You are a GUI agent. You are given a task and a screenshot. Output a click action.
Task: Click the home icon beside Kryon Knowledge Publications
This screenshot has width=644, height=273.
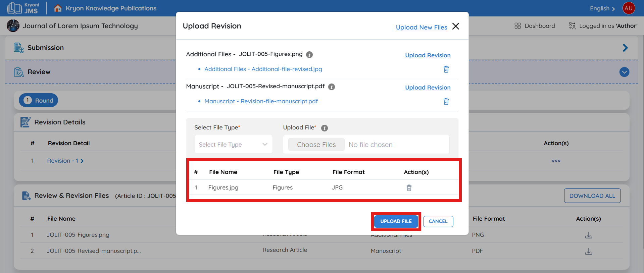58,8
